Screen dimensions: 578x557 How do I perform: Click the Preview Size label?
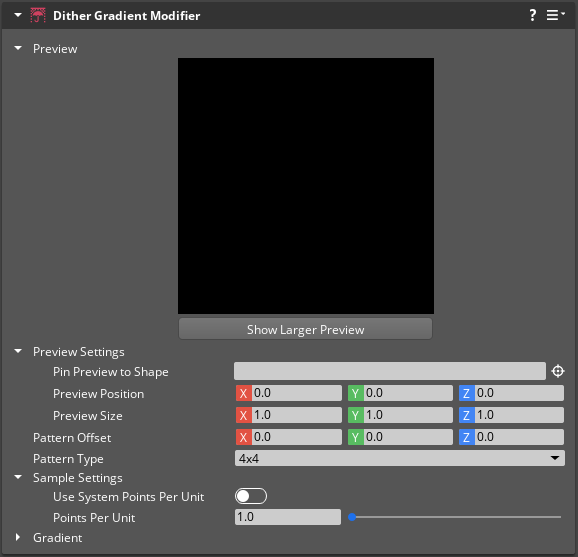(x=88, y=416)
